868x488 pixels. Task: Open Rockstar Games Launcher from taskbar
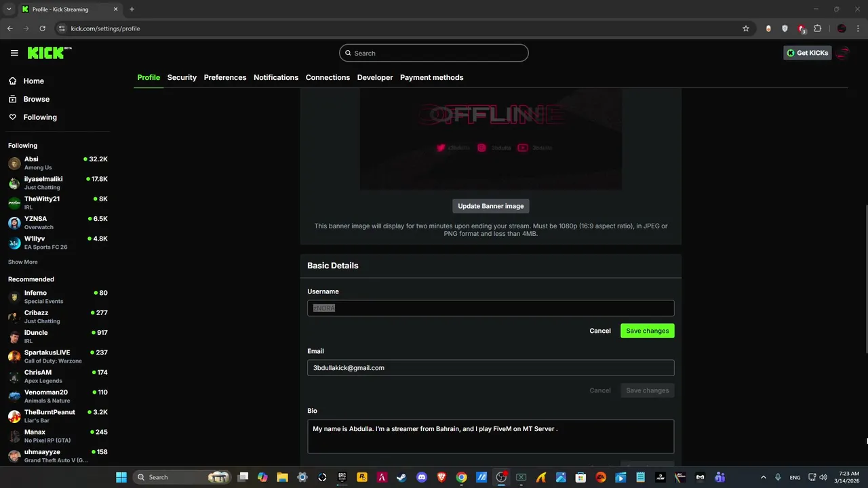point(362,477)
